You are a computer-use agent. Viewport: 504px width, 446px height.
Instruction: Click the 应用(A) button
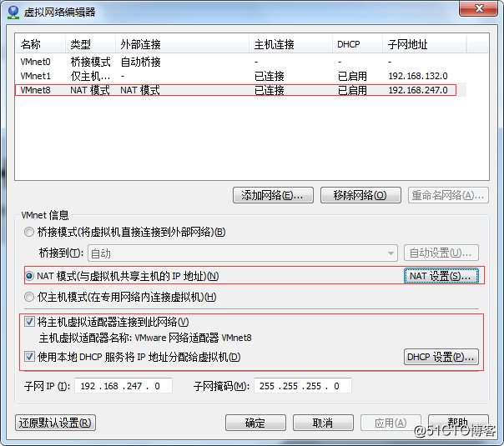391,423
